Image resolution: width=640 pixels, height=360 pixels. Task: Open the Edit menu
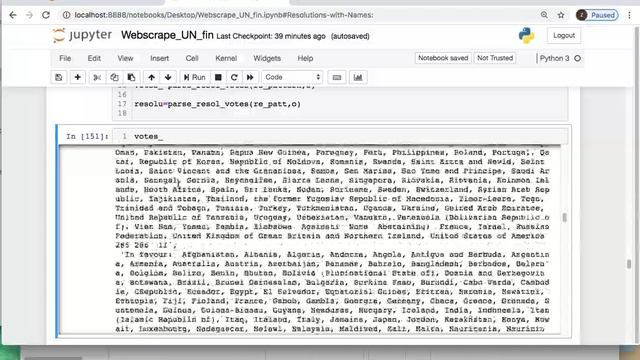tap(94, 58)
